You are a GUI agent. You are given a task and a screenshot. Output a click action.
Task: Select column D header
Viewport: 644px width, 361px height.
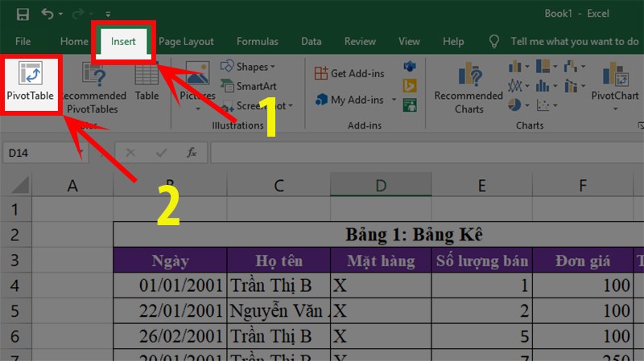pos(380,186)
